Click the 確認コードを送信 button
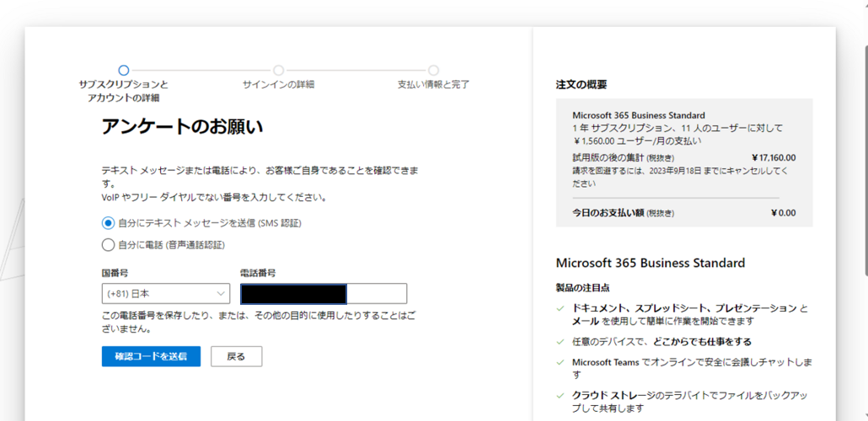868x421 pixels. tap(151, 356)
